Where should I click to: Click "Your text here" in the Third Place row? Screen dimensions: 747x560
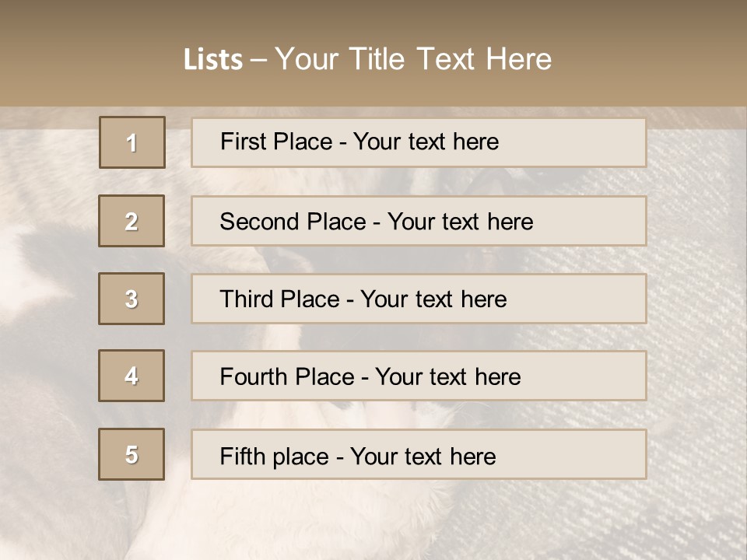(433, 299)
